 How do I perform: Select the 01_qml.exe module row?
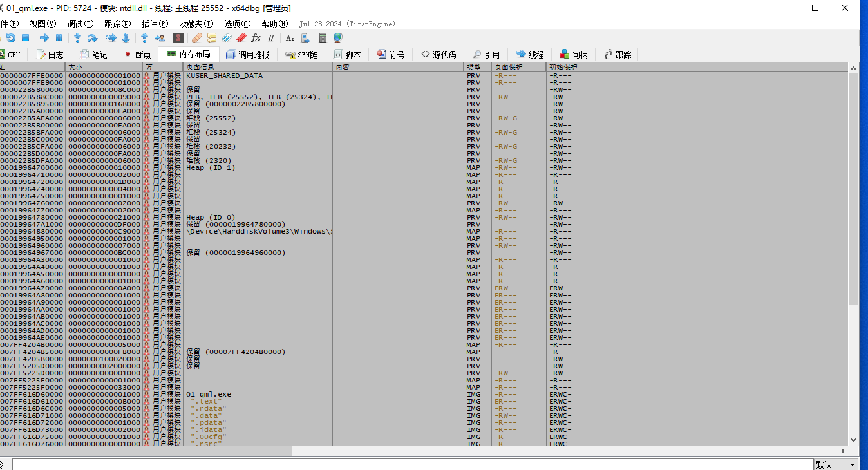[424, 394]
